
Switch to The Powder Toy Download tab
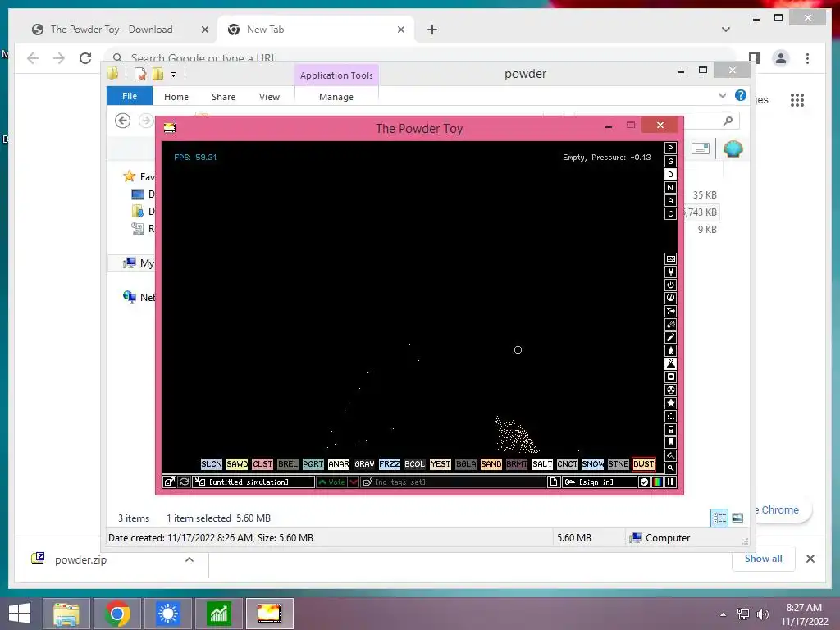tap(120, 30)
